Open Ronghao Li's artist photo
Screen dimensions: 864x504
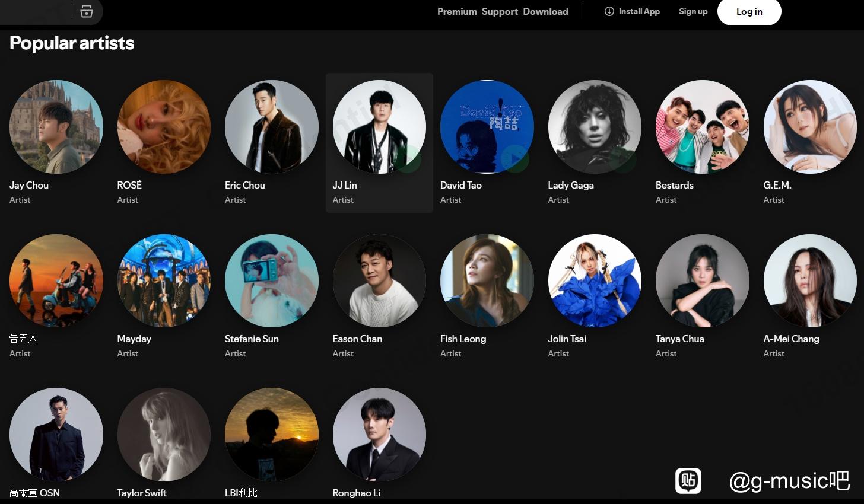379,435
